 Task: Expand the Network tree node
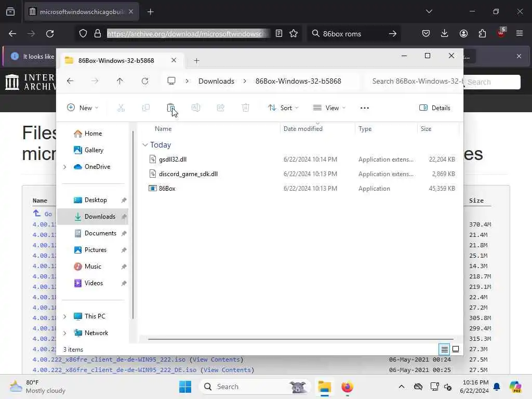[x=64, y=333]
